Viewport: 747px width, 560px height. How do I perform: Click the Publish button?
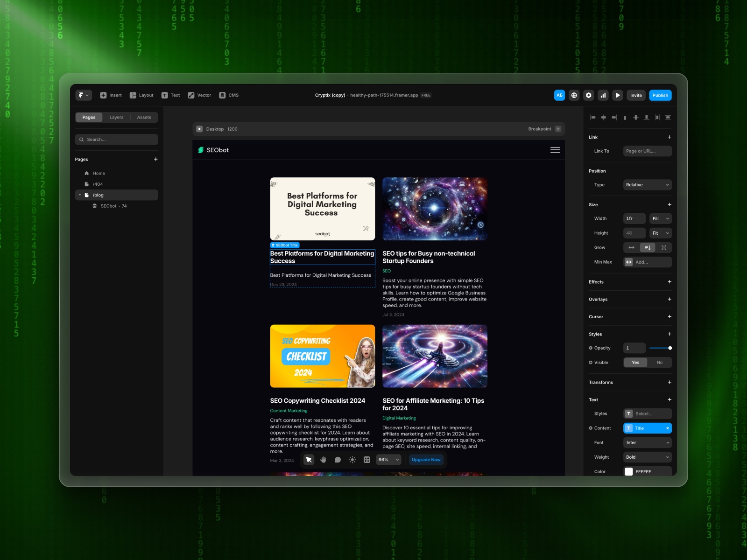click(x=660, y=95)
